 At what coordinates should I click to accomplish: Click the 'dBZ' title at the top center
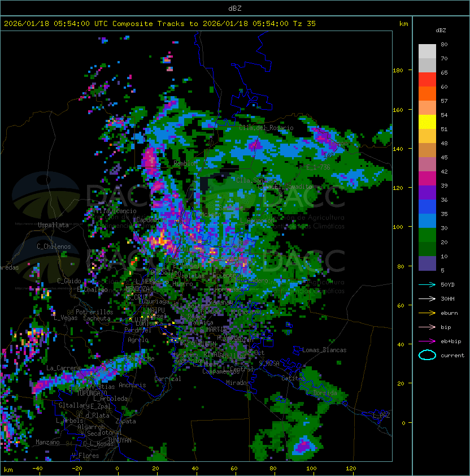235,8
